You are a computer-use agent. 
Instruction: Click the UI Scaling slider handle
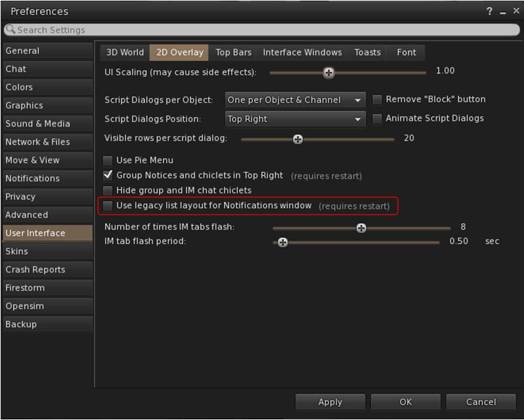coord(329,72)
